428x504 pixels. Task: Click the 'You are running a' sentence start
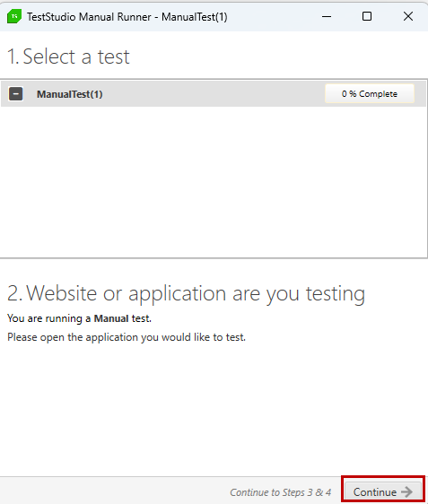click(x=49, y=318)
